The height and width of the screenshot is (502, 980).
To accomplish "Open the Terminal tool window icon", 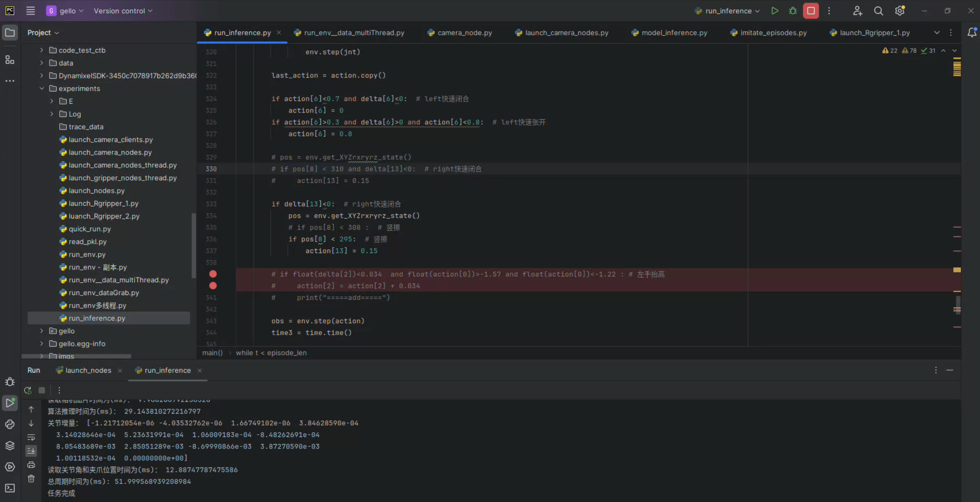I will (x=10, y=488).
